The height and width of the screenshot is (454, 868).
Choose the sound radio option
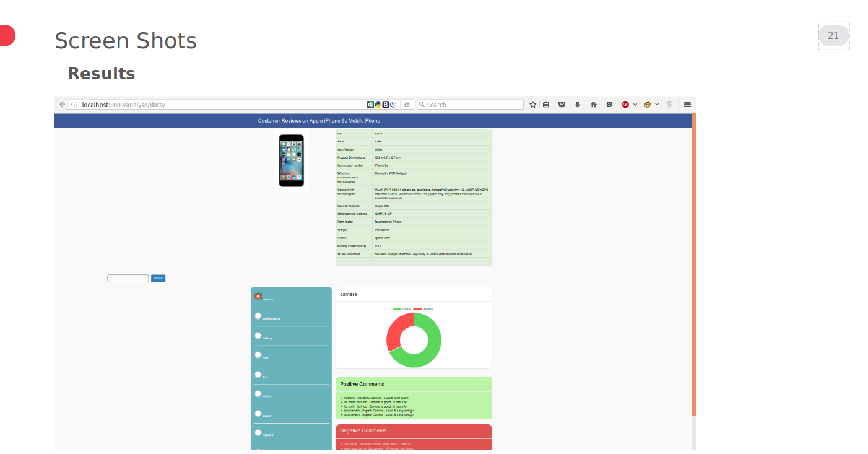[258, 413]
